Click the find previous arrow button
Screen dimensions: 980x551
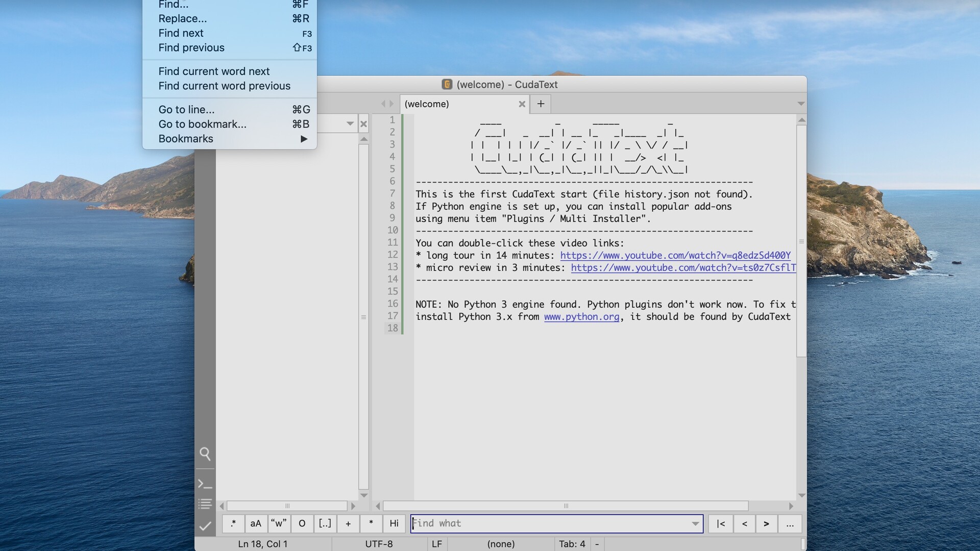pyautogui.click(x=744, y=523)
